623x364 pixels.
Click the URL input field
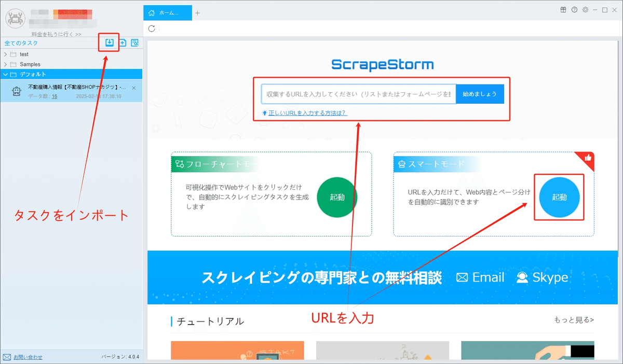click(x=359, y=94)
